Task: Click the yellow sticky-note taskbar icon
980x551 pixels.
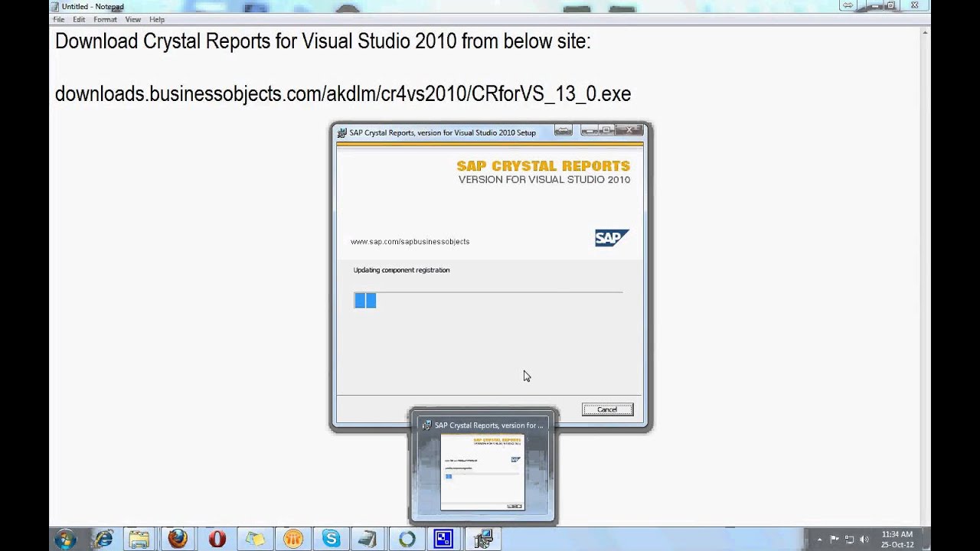Action: click(255, 539)
